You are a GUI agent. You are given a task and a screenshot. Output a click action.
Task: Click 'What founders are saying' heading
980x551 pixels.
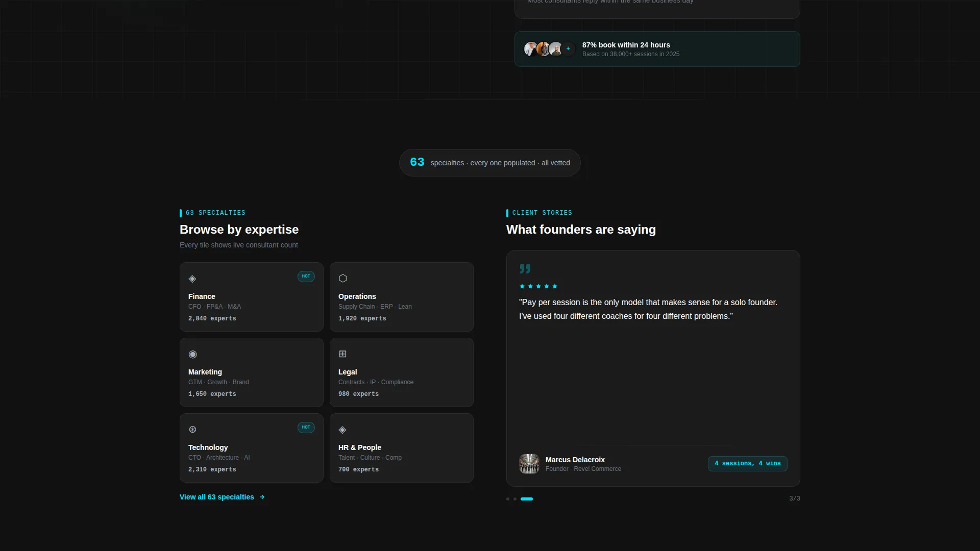coord(581,230)
